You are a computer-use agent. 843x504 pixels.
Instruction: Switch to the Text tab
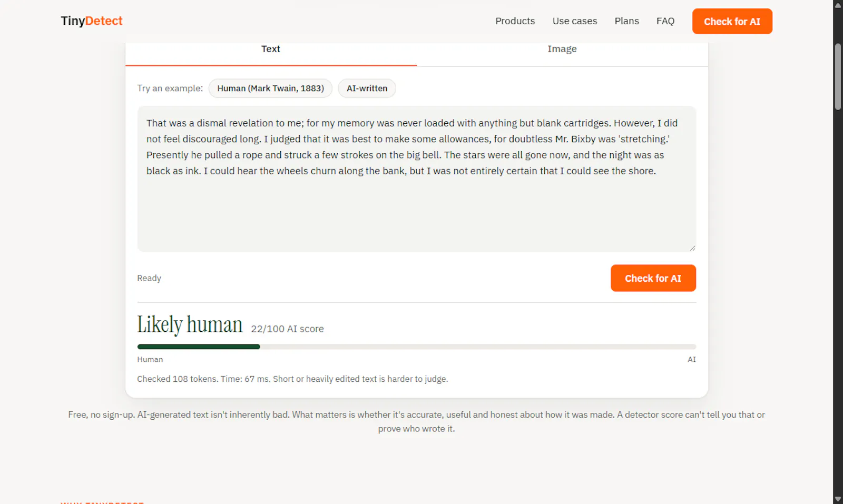pyautogui.click(x=271, y=51)
